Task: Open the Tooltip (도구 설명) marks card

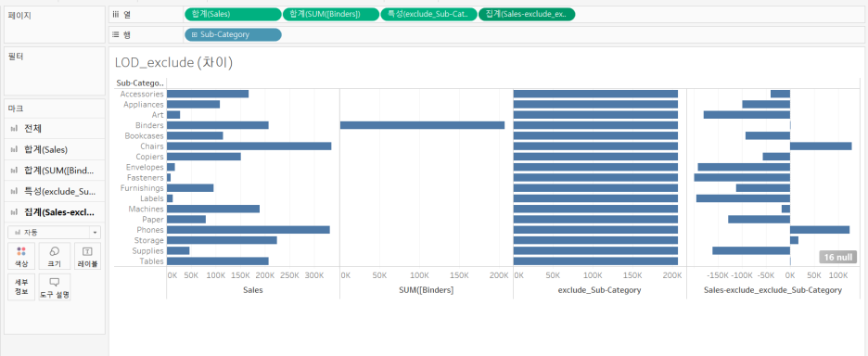Action: (54, 286)
